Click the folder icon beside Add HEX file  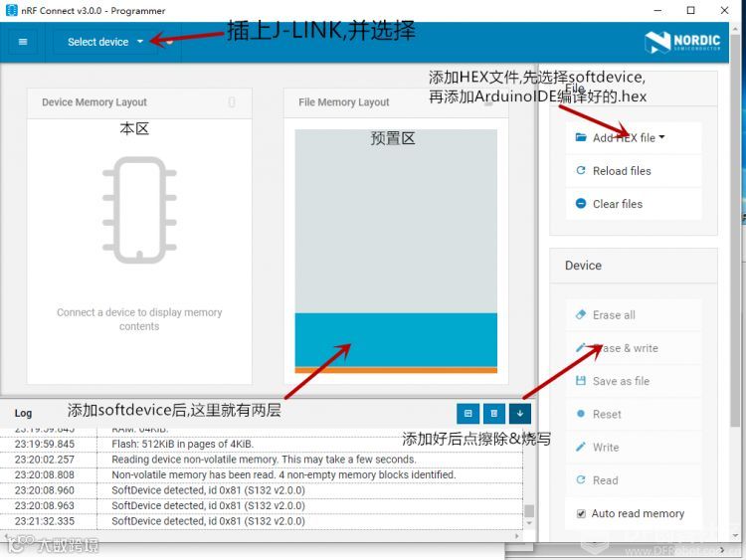pyautogui.click(x=581, y=137)
